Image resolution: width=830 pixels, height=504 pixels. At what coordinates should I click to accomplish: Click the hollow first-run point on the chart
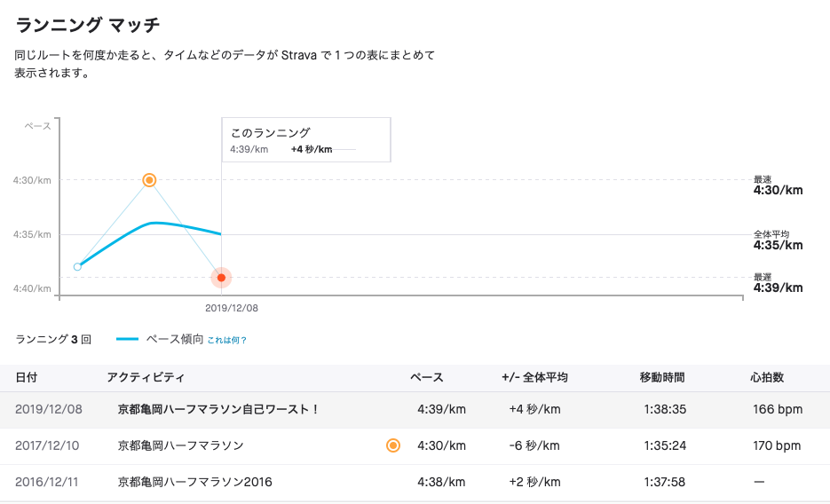[77, 266]
